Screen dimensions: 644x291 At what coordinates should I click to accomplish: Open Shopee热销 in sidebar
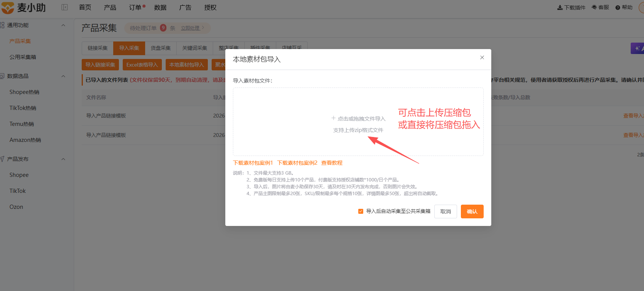click(x=24, y=92)
